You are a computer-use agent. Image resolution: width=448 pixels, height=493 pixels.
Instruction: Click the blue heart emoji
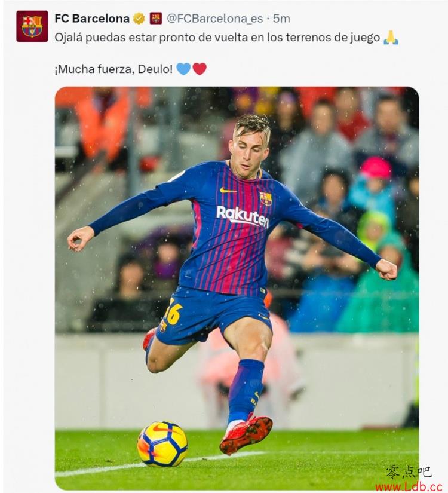(x=183, y=69)
